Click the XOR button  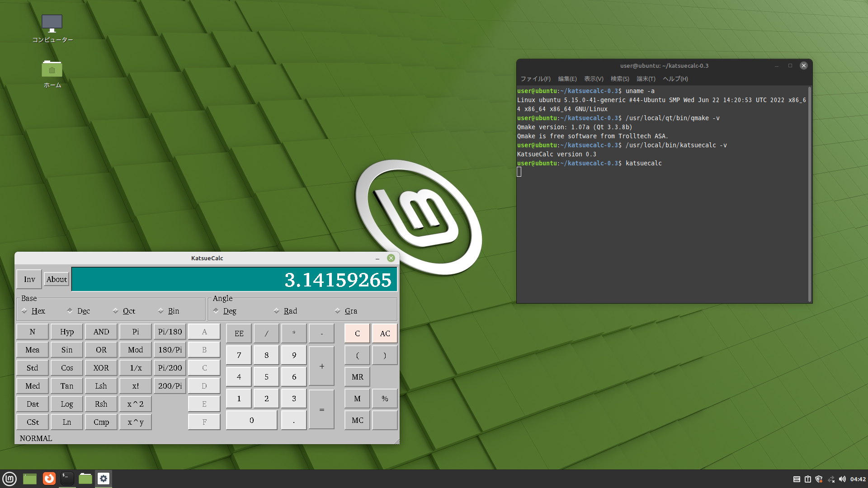click(x=101, y=368)
